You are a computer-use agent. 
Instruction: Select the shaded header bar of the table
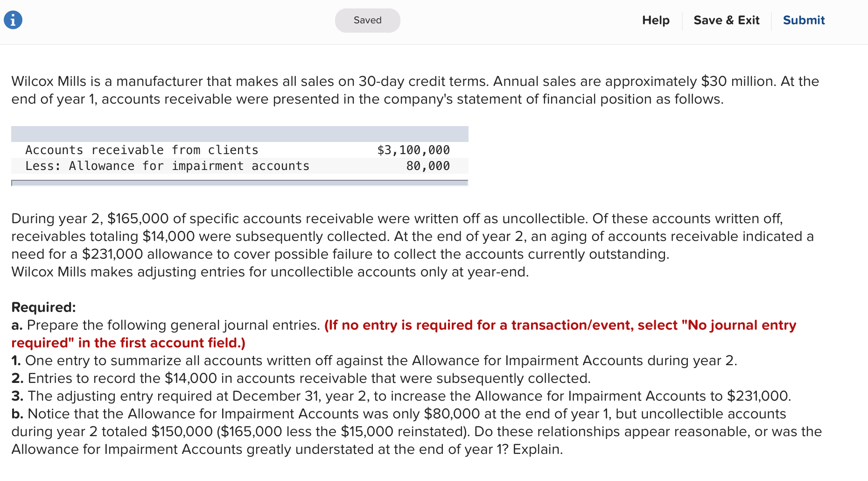click(239, 133)
